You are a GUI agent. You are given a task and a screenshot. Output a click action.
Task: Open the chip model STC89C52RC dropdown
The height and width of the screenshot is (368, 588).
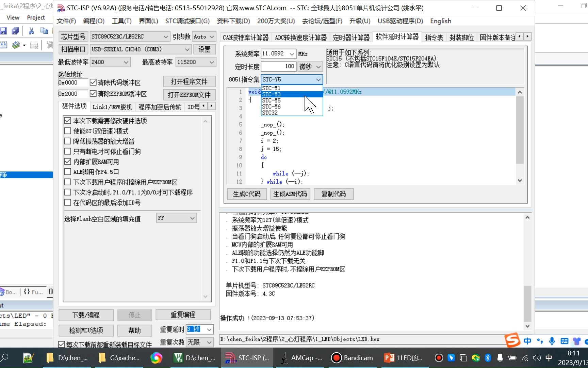[x=130, y=36]
